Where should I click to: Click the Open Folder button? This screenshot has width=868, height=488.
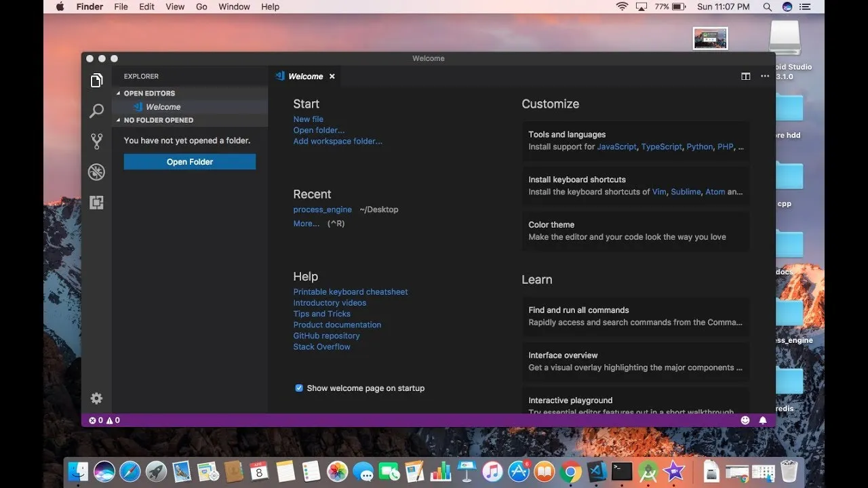click(189, 161)
